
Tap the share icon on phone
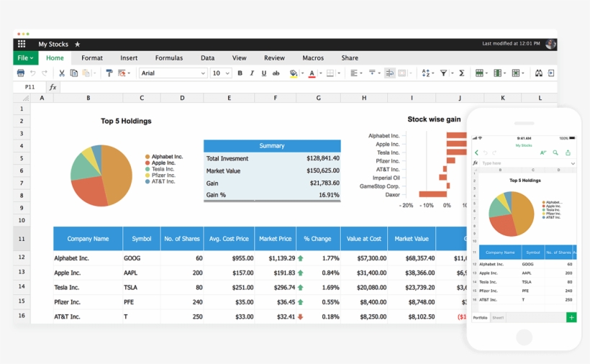568,153
